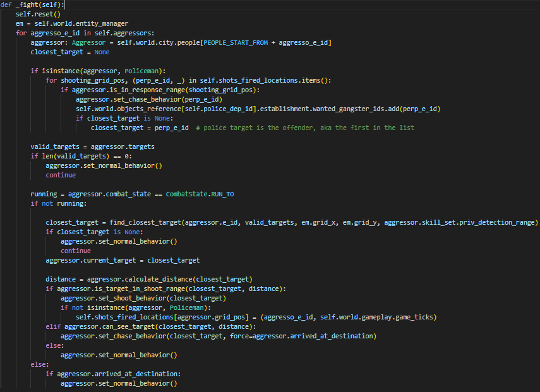Click the CombatState.RUN_TO enum value
540x392 pixels.
[x=200, y=194]
